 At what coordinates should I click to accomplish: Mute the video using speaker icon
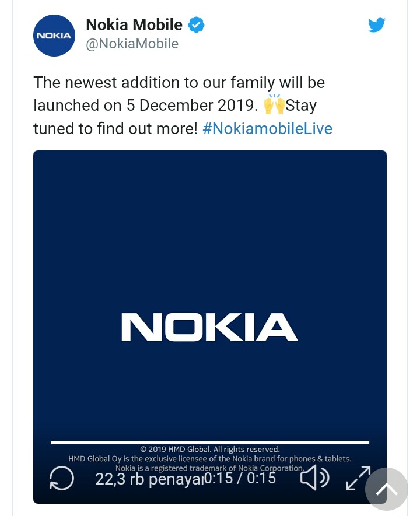[314, 479]
